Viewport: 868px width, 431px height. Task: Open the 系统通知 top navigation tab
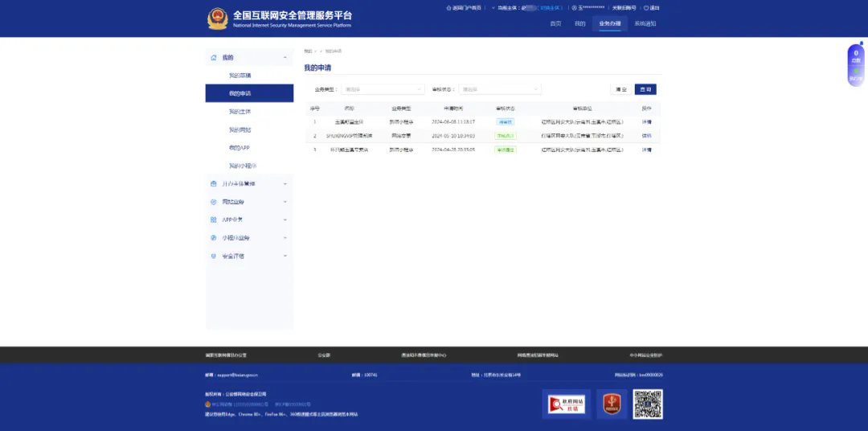645,23
